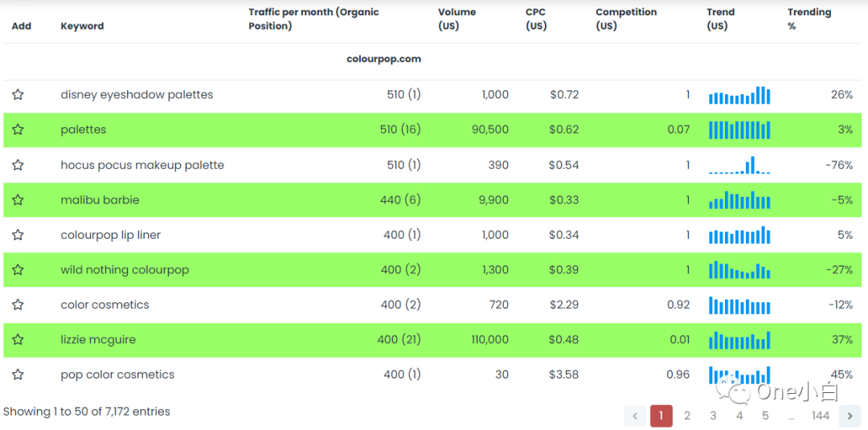Viewport: 868px width, 430px height.
Task: Click the $3.58 CPC value
Action: point(564,375)
